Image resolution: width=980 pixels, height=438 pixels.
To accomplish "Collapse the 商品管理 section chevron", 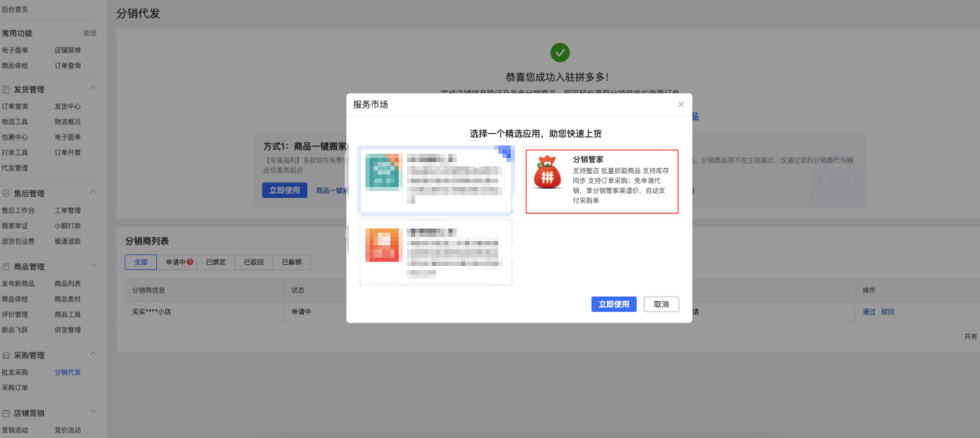I will [x=93, y=266].
